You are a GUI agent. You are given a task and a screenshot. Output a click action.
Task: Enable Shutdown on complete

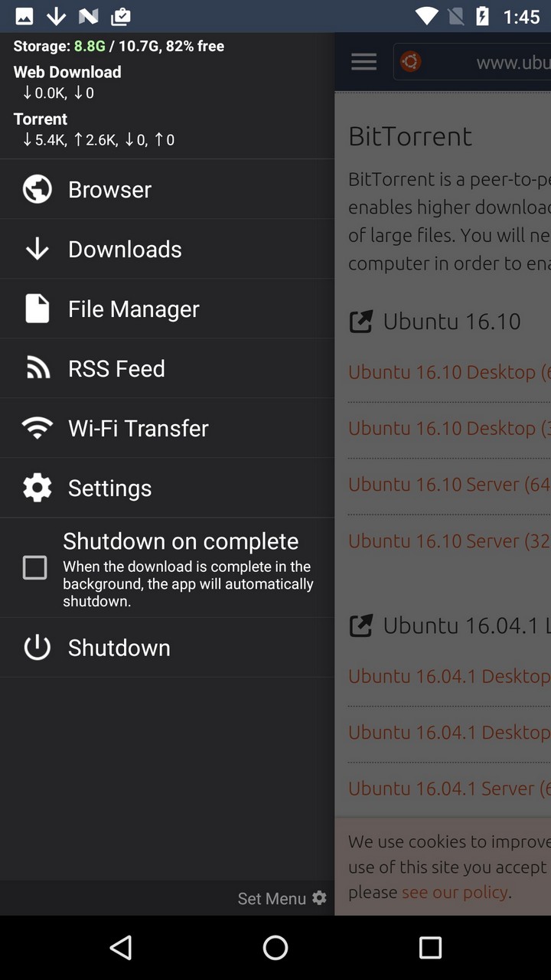point(34,567)
